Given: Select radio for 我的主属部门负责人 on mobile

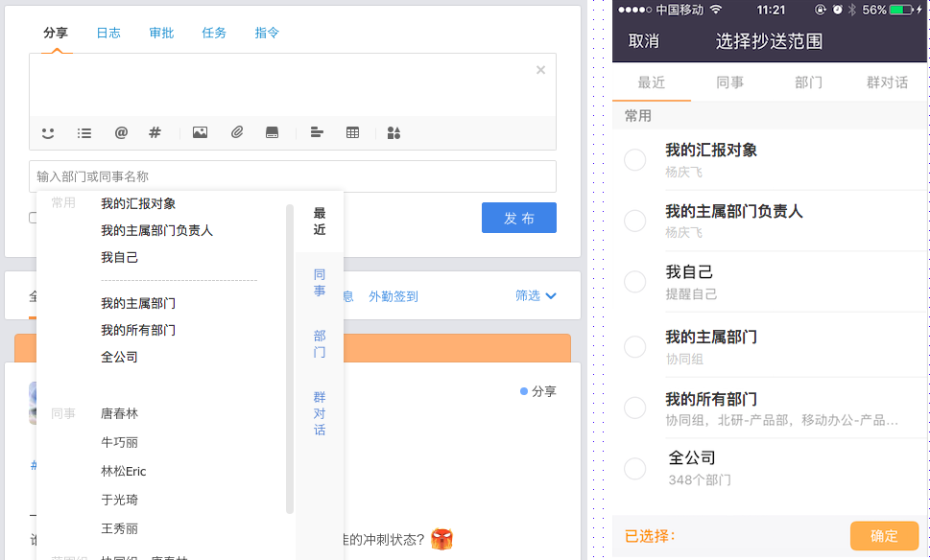Looking at the screenshot, I should pos(634,221).
